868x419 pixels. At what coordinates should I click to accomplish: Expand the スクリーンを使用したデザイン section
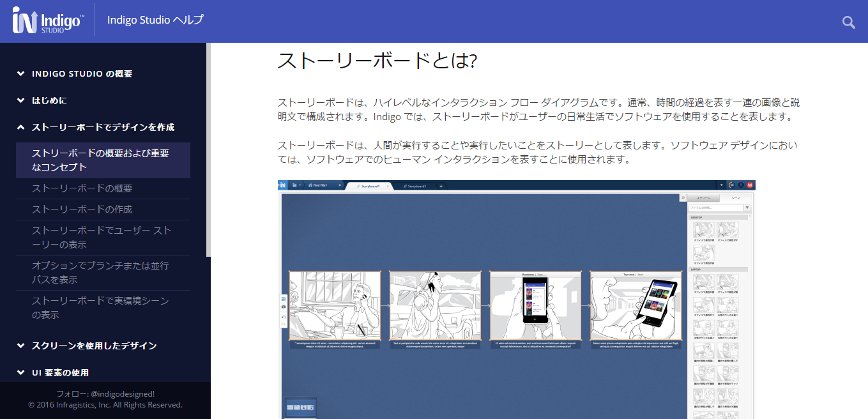click(x=94, y=346)
